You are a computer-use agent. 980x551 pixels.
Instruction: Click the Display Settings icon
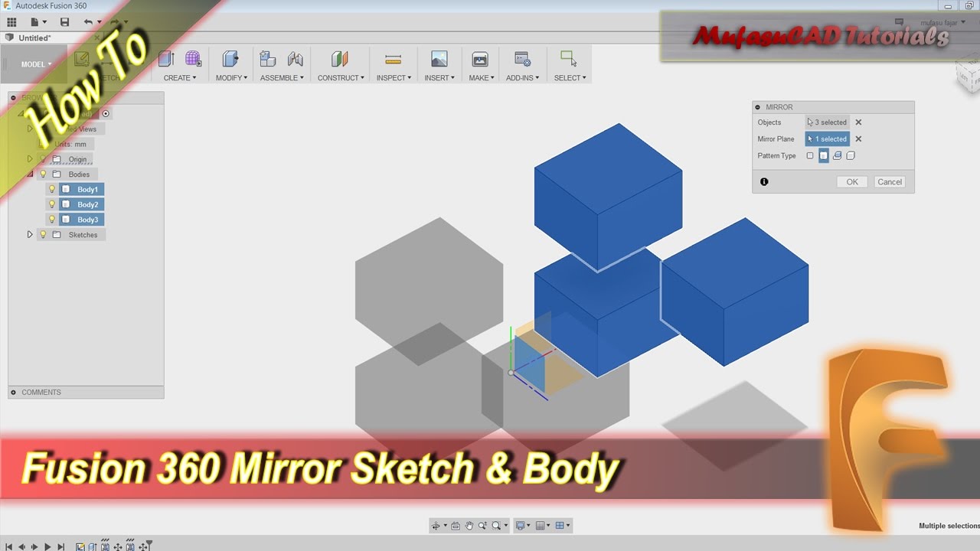(521, 525)
